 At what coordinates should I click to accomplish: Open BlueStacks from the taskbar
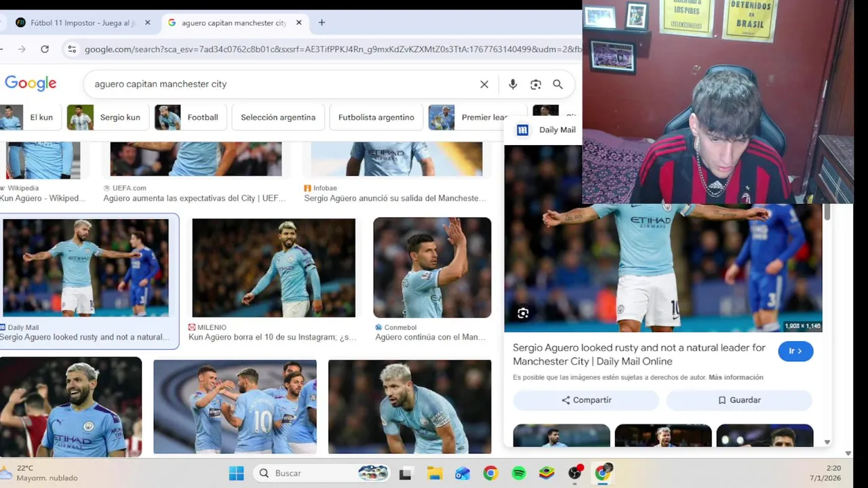click(x=547, y=473)
